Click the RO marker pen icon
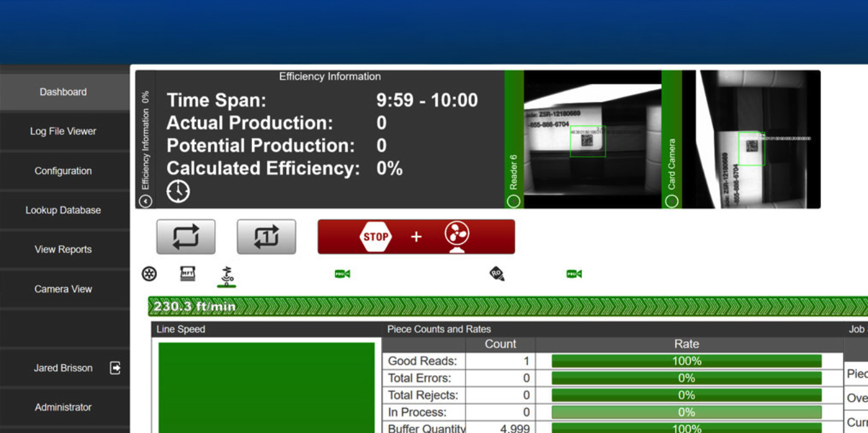Viewport: 868px width, 433px height. [x=496, y=274]
